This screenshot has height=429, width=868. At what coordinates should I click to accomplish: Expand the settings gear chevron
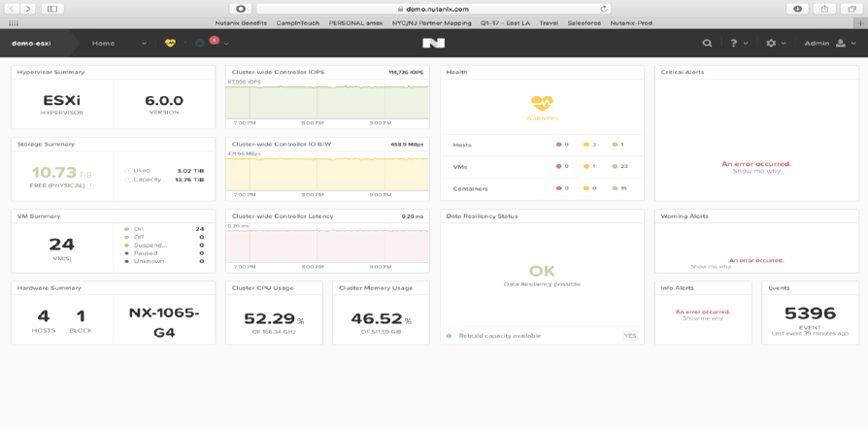pos(784,43)
